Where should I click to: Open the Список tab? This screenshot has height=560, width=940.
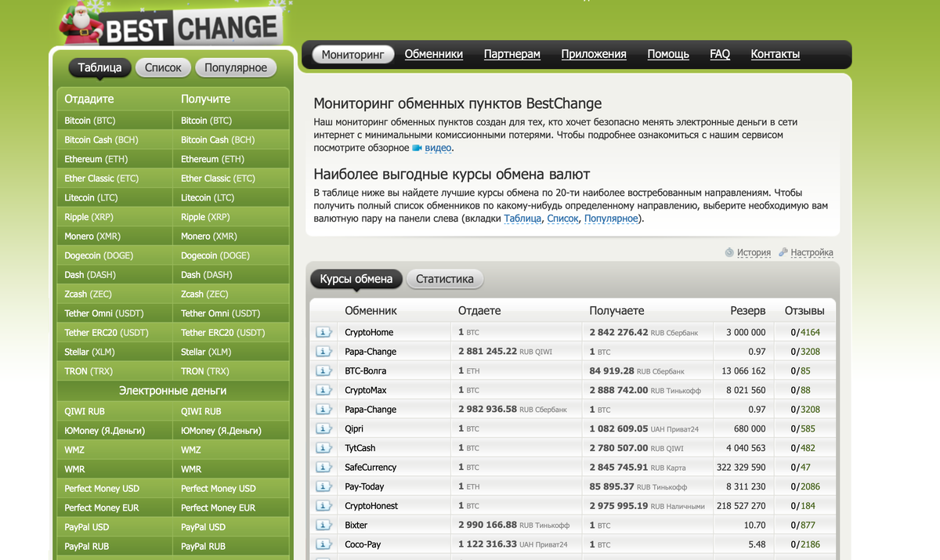[x=162, y=67]
